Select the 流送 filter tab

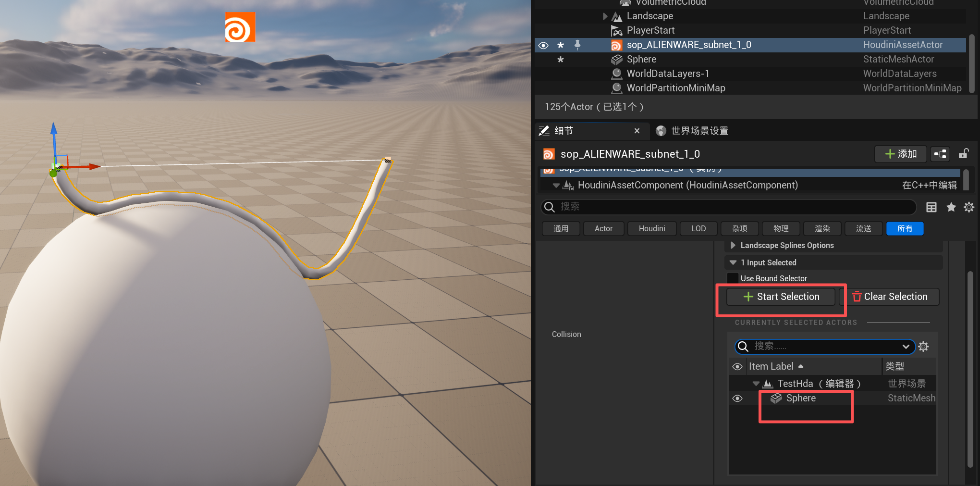coord(864,229)
